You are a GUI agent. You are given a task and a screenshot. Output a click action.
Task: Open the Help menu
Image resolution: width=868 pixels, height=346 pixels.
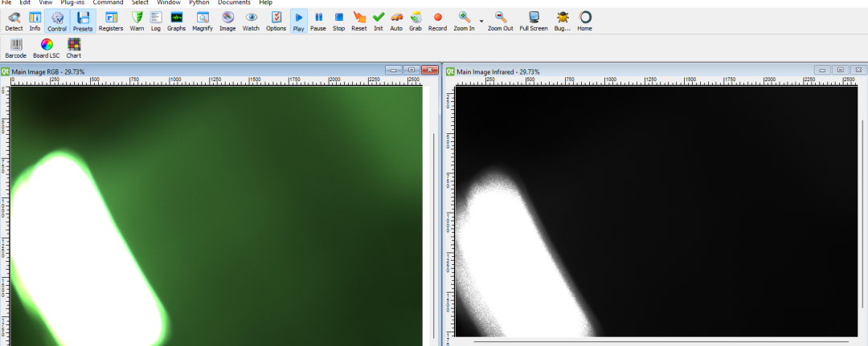[x=266, y=2]
